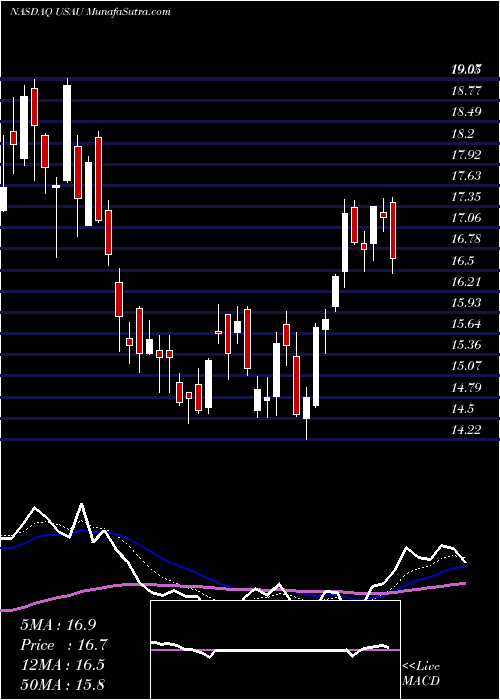The image size is (500, 700).
Task: Click the 18.49 price axis label
Action: tap(467, 112)
